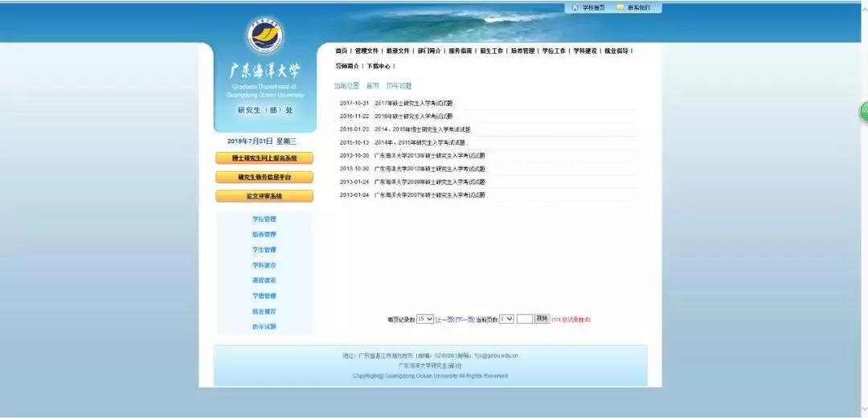Click the 跳转 jump button

542,319
